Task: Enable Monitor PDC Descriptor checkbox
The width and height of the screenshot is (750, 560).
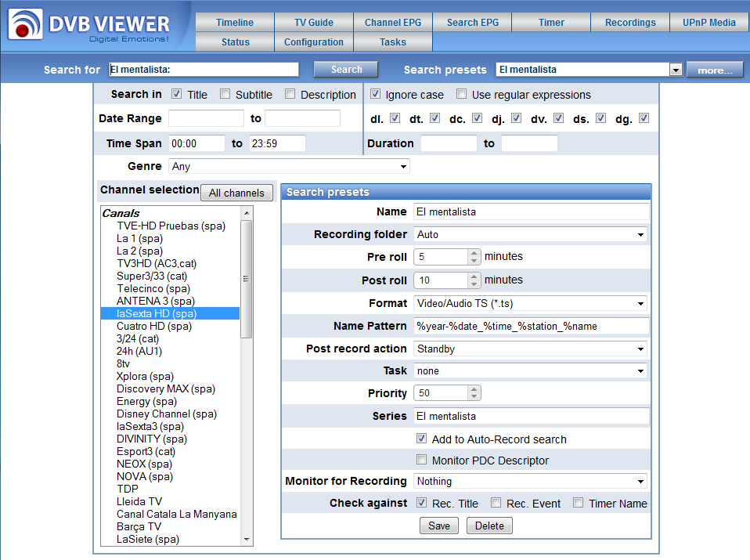Action: click(x=422, y=461)
